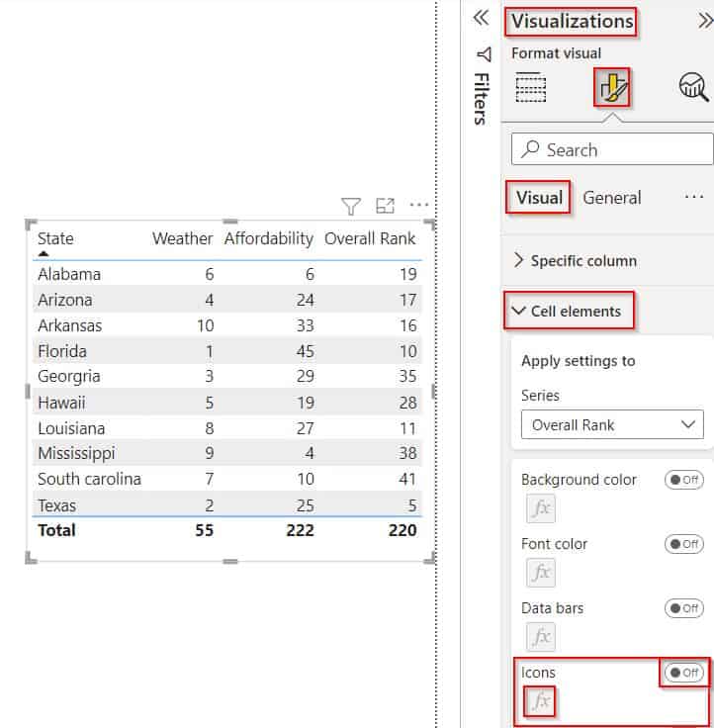Open the Analytics magnifier icon

click(x=693, y=86)
